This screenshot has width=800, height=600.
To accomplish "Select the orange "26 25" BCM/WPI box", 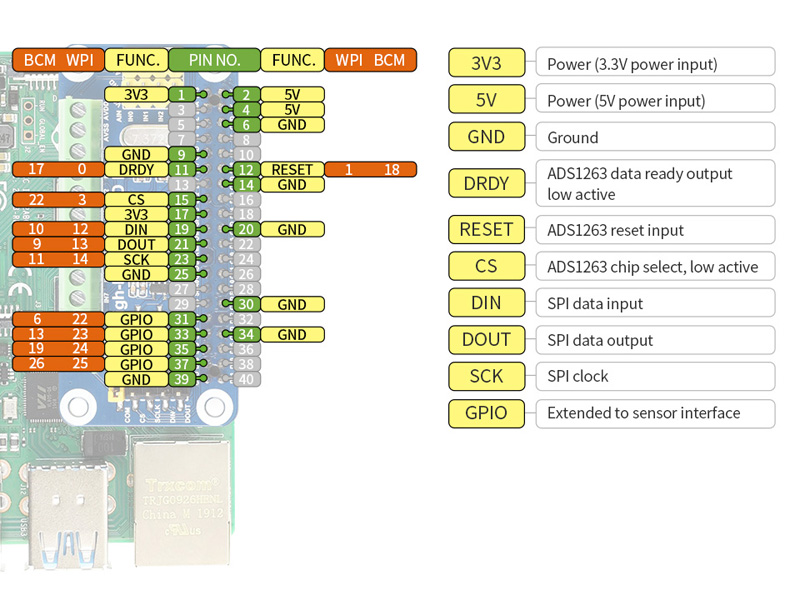I will 58,364.
